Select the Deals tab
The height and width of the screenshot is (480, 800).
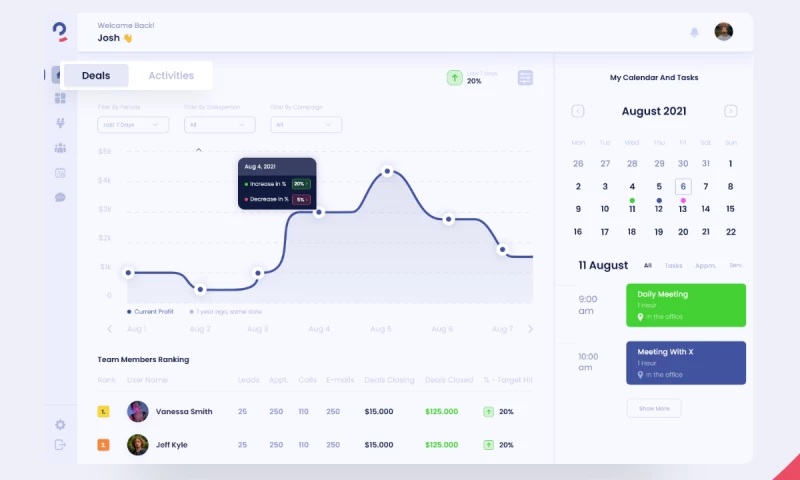96,76
